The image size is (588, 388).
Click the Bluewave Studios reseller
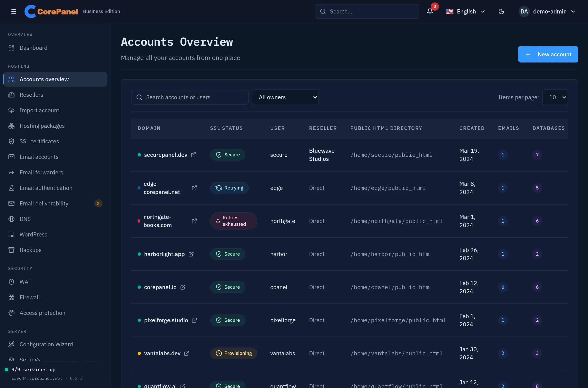pos(322,155)
